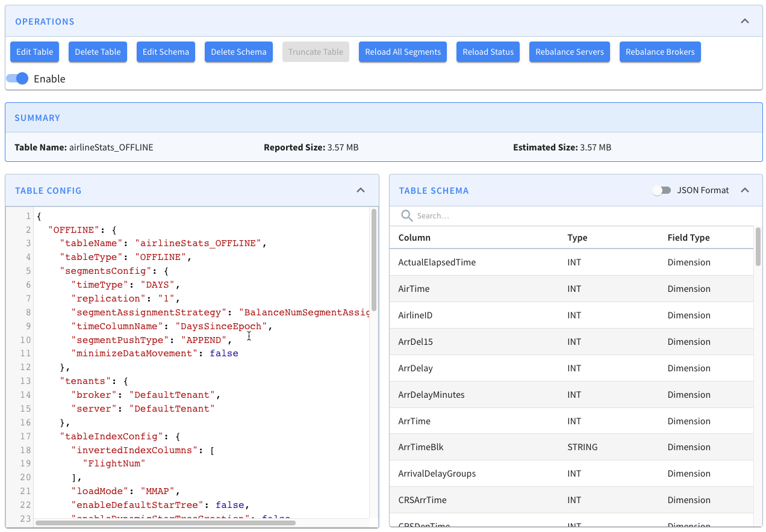Image resolution: width=766 pixels, height=532 pixels.
Task: Click the Rebalance Servers button
Action: click(x=569, y=52)
